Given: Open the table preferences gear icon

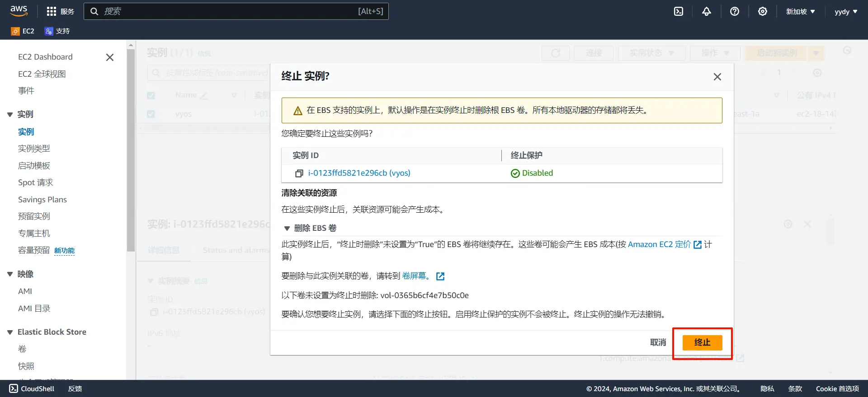Looking at the screenshot, I should (817, 73).
